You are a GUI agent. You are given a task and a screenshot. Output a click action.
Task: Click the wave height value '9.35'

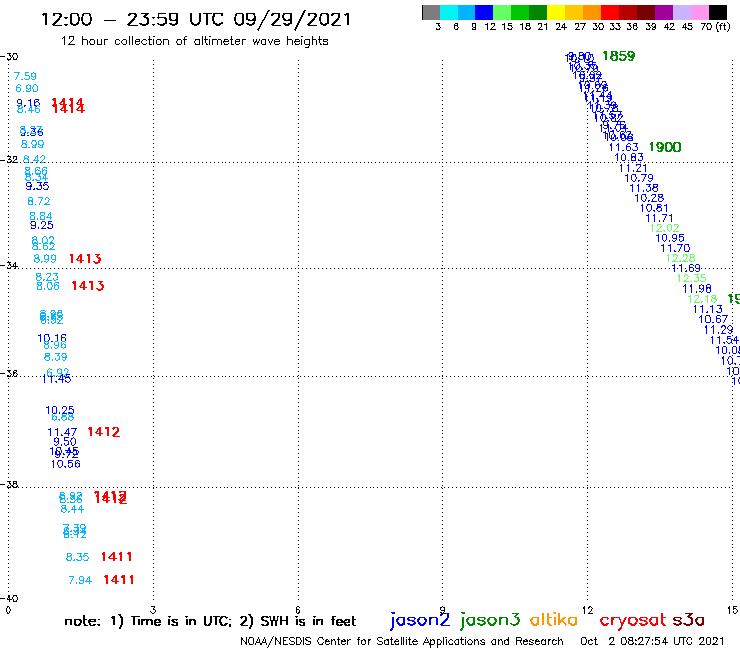coord(37,186)
